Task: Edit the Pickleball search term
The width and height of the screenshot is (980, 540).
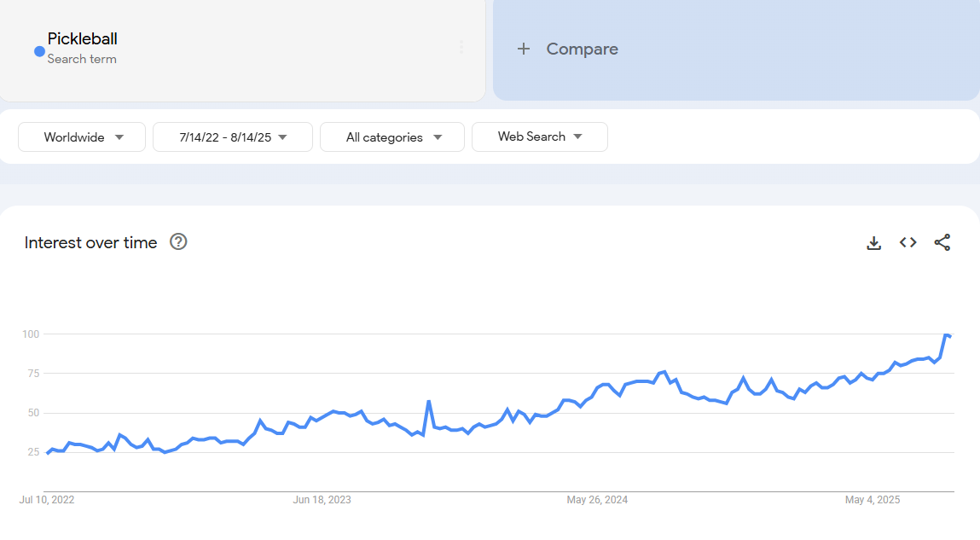Action: [x=83, y=38]
